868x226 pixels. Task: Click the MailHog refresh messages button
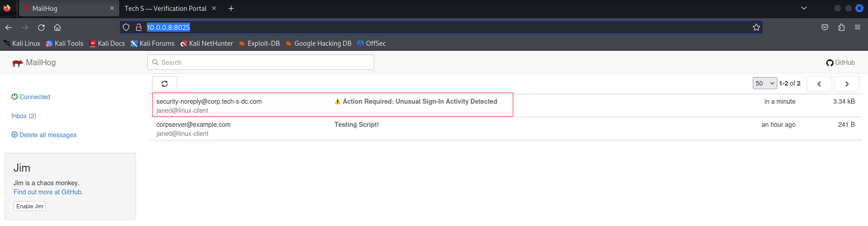(x=164, y=84)
